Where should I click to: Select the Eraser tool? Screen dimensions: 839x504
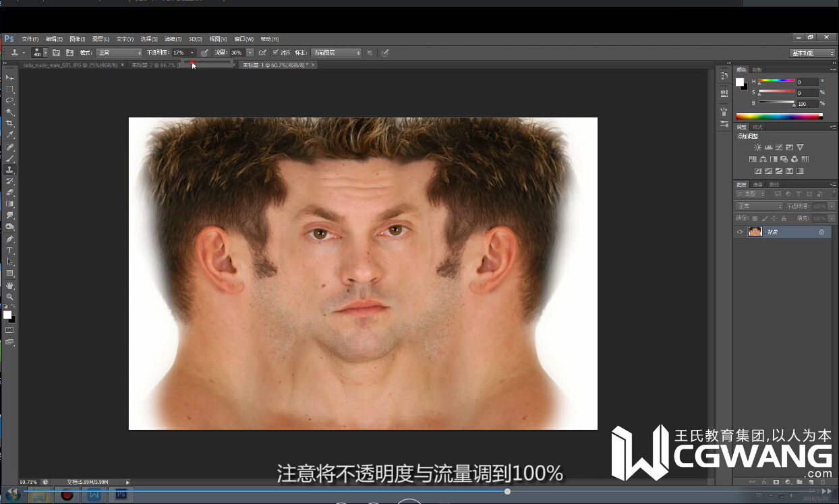click(x=9, y=193)
